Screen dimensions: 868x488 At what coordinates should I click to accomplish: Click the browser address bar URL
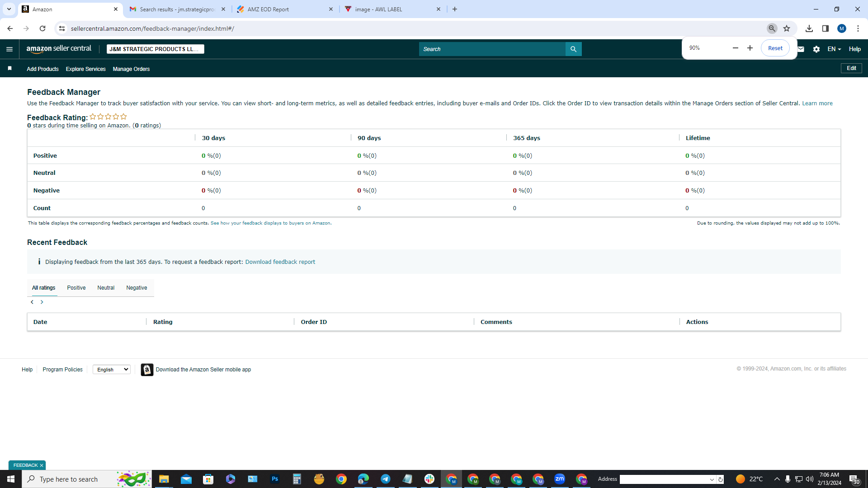(152, 28)
